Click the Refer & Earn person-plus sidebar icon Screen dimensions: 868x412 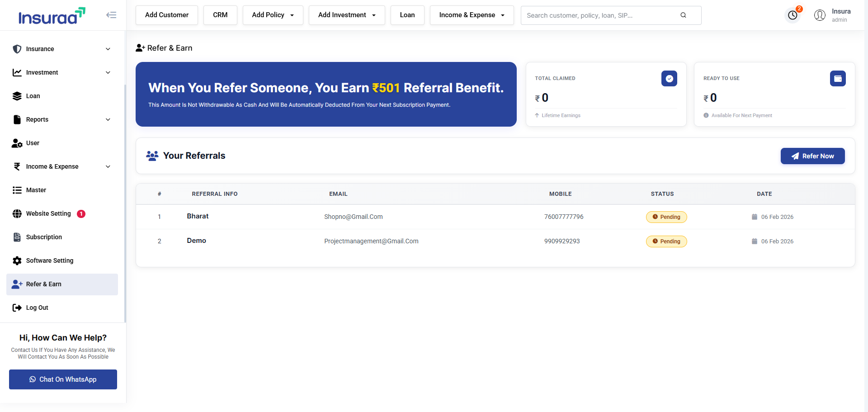(17, 284)
